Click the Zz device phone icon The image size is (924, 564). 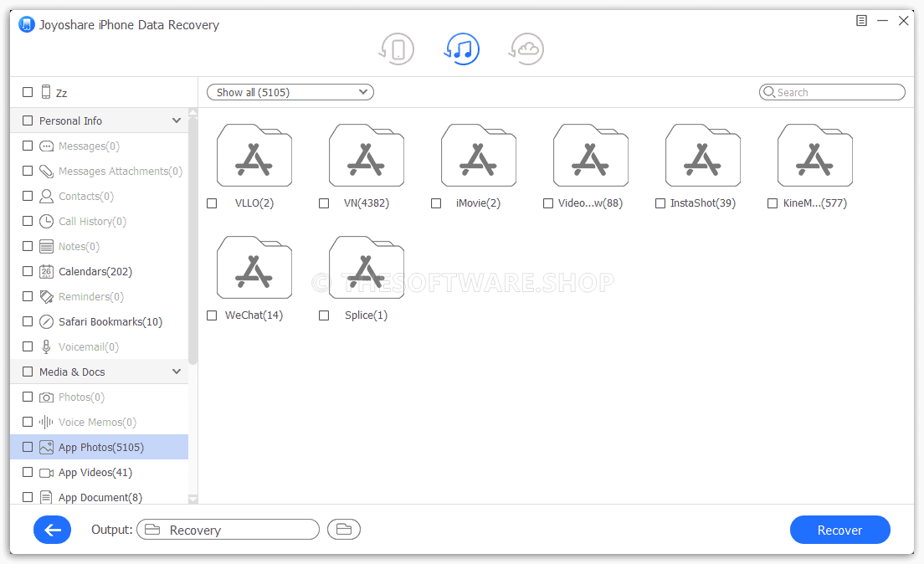point(46,92)
